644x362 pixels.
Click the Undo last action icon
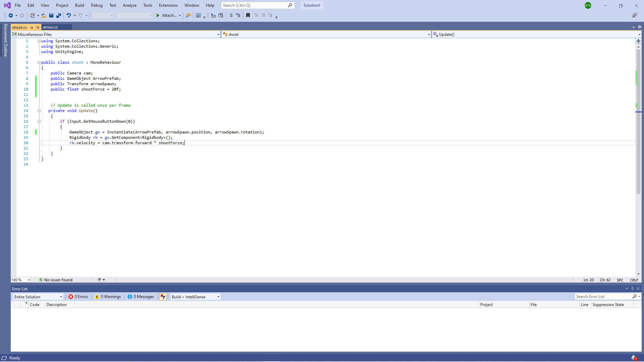[68, 15]
